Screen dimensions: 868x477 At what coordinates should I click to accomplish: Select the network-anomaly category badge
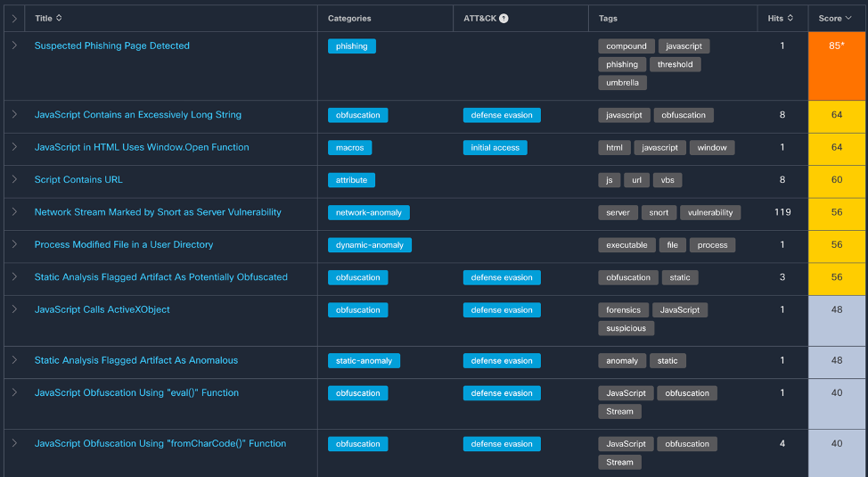tap(368, 213)
